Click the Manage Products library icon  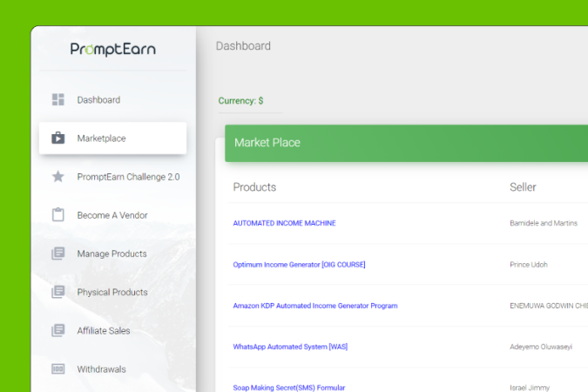pos(58,253)
